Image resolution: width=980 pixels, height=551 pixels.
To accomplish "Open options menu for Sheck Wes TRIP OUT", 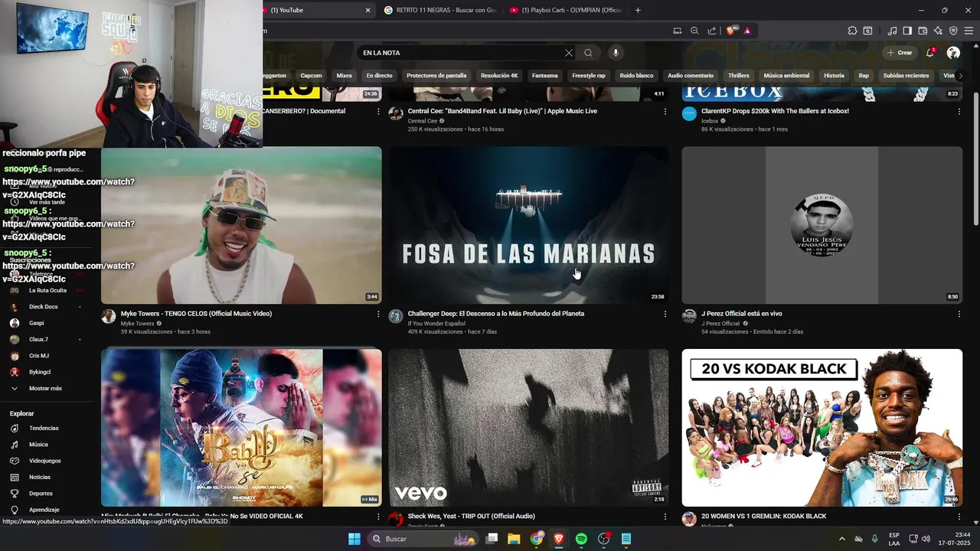I will click(665, 517).
